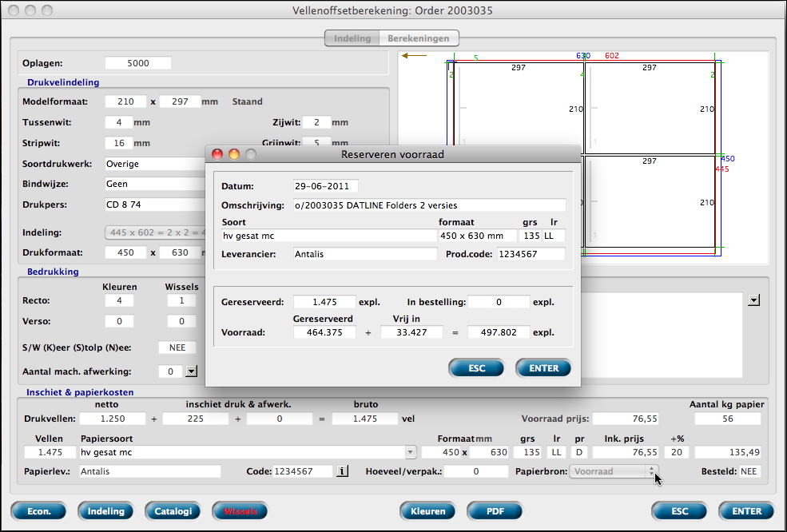The image size is (787, 532).
Task: Click the Oplagen field 5000
Action: (x=138, y=63)
